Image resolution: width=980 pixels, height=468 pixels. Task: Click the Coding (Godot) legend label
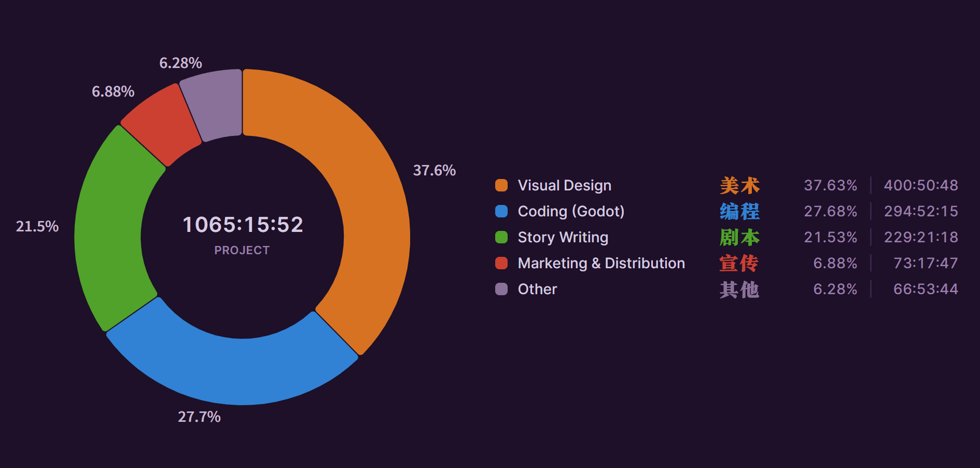571,211
